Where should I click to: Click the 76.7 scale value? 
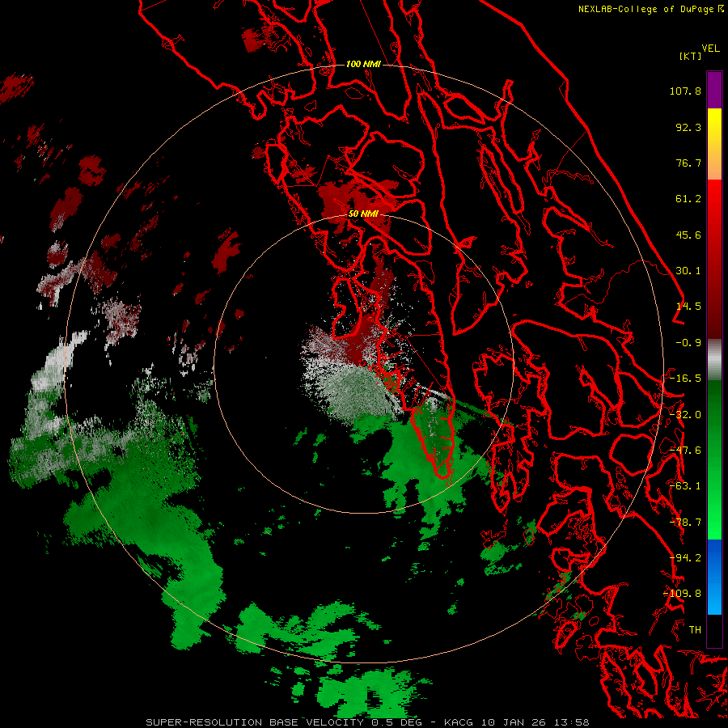click(688, 163)
